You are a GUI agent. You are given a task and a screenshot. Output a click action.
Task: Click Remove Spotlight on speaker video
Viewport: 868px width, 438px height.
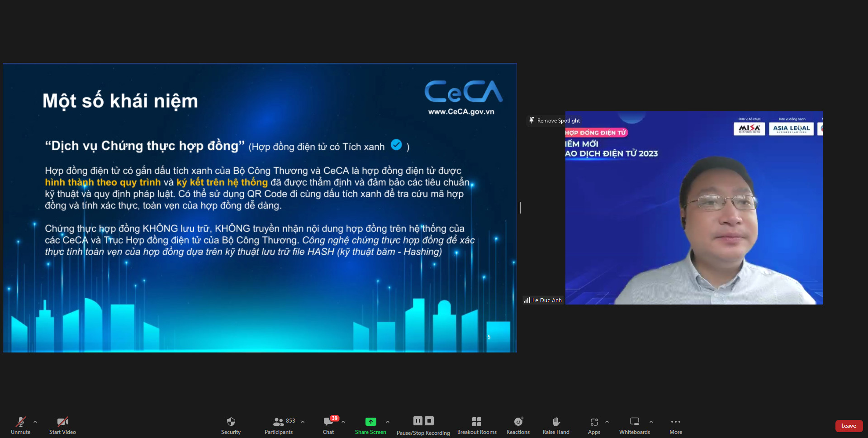point(555,120)
